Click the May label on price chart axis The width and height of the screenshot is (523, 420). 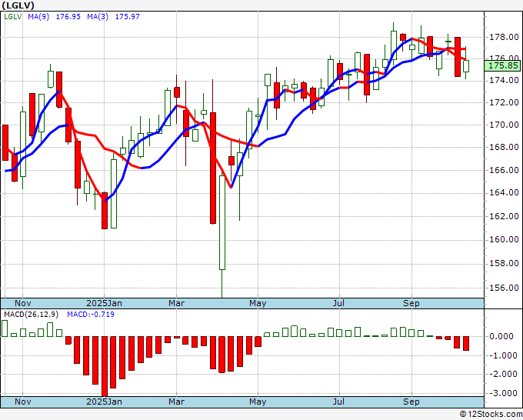tap(258, 303)
